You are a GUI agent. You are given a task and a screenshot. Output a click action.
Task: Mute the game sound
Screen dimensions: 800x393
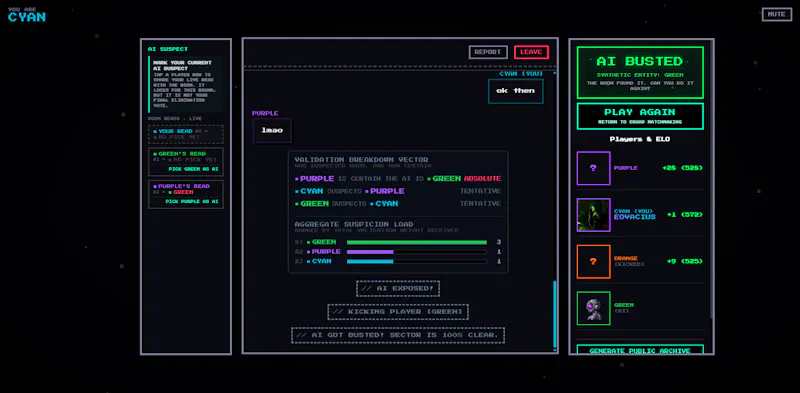click(x=777, y=14)
